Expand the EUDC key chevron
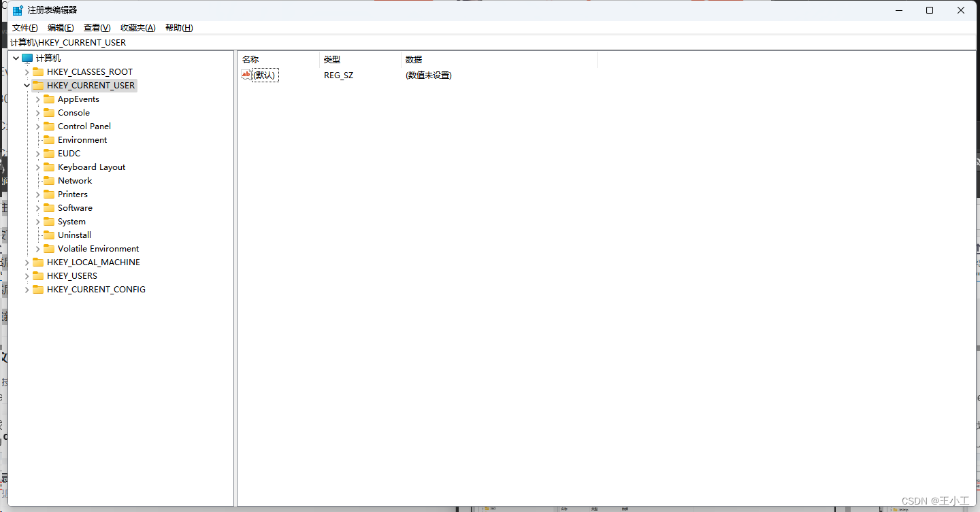980x512 pixels. (x=37, y=154)
